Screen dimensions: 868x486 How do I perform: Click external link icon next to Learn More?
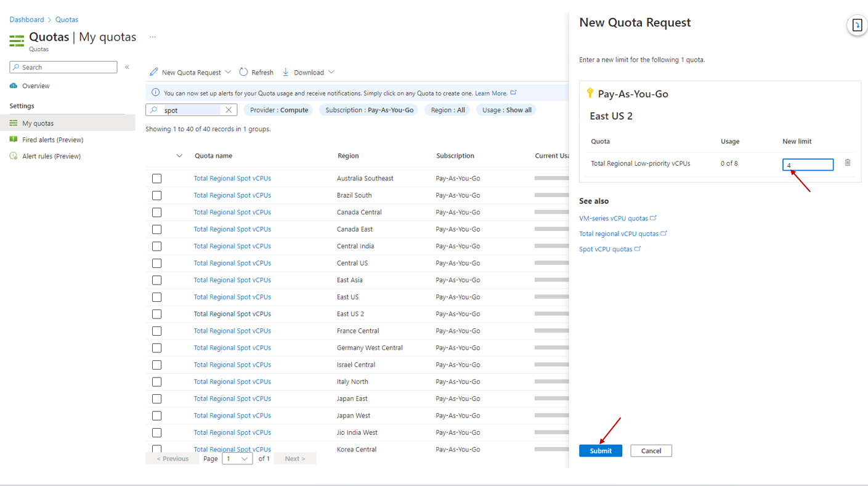pos(513,93)
